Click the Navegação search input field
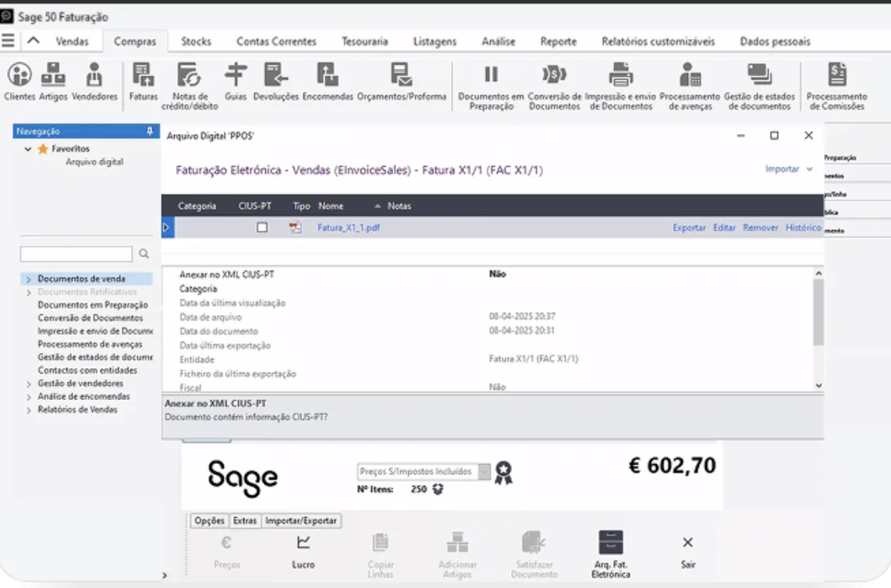 point(76,254)
